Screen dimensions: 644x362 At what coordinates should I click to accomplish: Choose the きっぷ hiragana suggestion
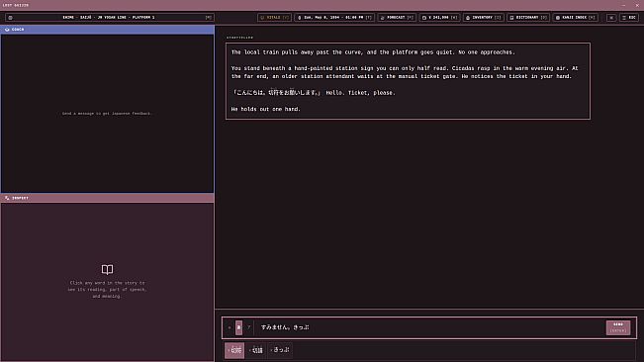280,350
